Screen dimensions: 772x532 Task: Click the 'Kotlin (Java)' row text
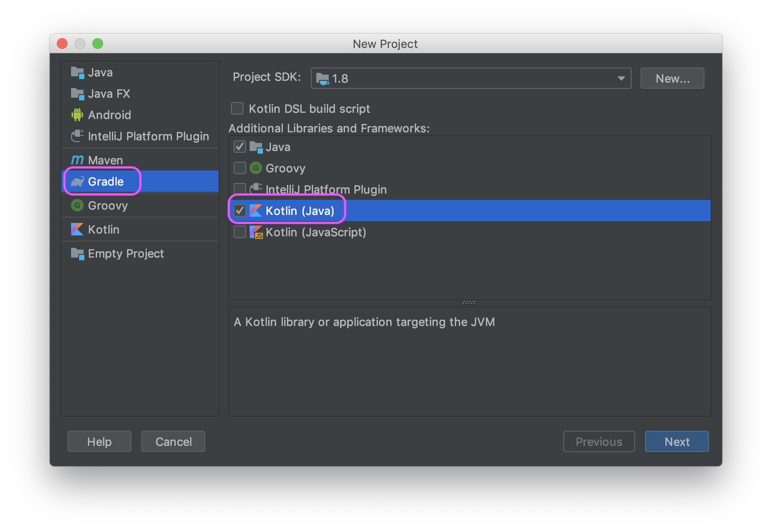point(300,211)
